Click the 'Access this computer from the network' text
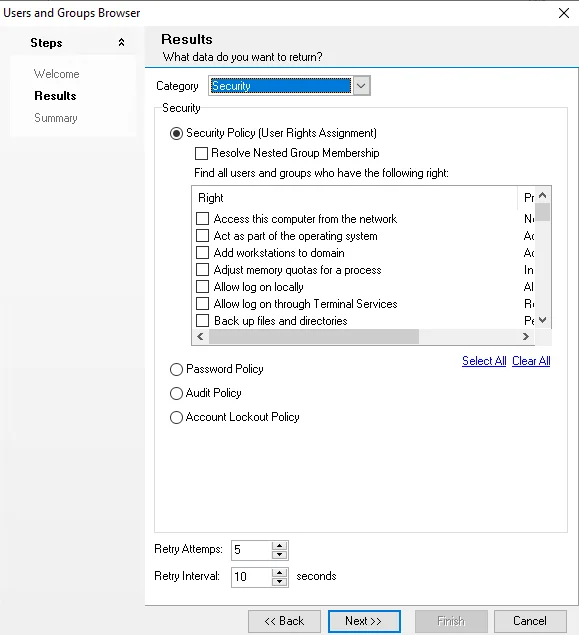Screen dimensions: 579x635 click(x=305, y=219)
